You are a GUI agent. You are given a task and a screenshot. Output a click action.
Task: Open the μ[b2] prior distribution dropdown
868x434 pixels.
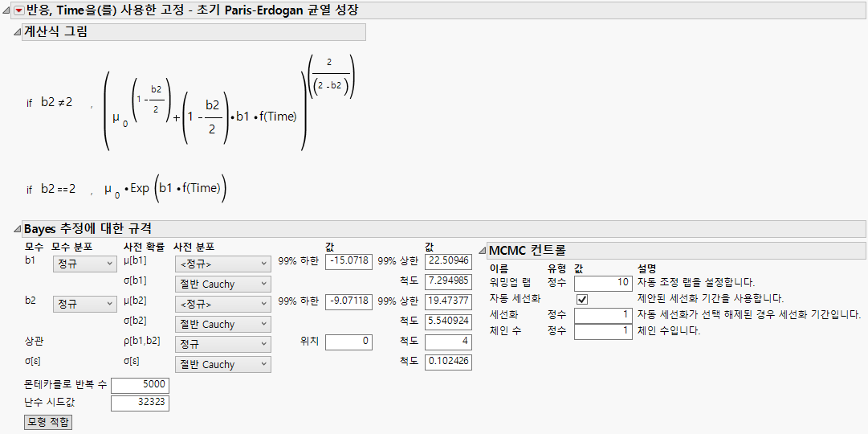pos(222,305)
